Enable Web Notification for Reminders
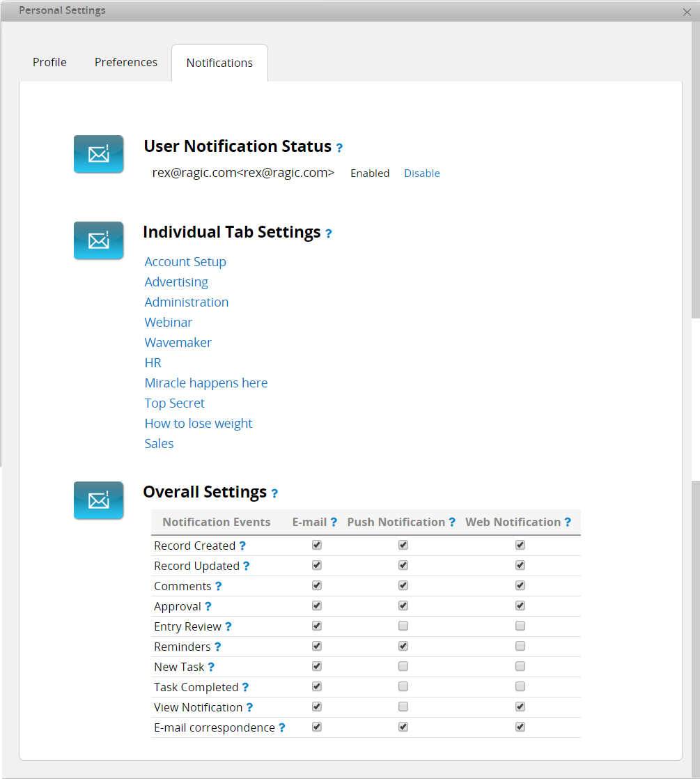The width and height of the screenshot is (700, 779). tap(520, 646)
